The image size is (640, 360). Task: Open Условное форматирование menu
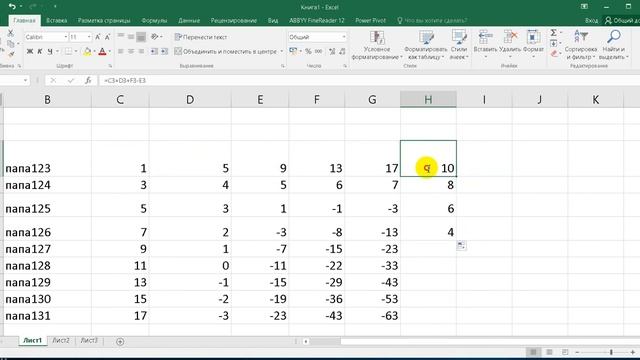click(x=377, y=45)
